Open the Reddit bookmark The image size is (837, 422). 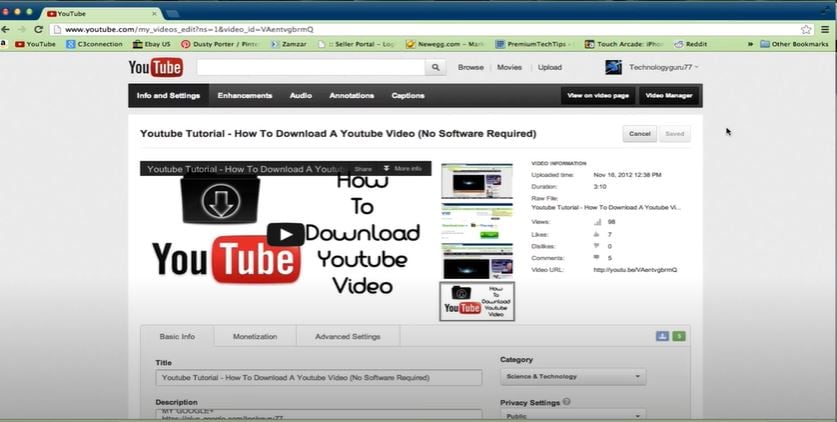coord(691,44)
